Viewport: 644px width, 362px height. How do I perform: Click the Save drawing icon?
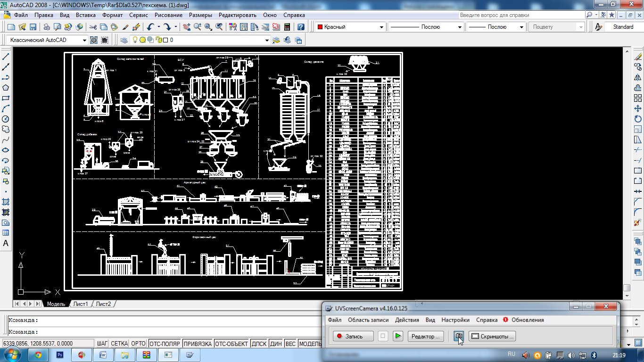coord(33,27)
